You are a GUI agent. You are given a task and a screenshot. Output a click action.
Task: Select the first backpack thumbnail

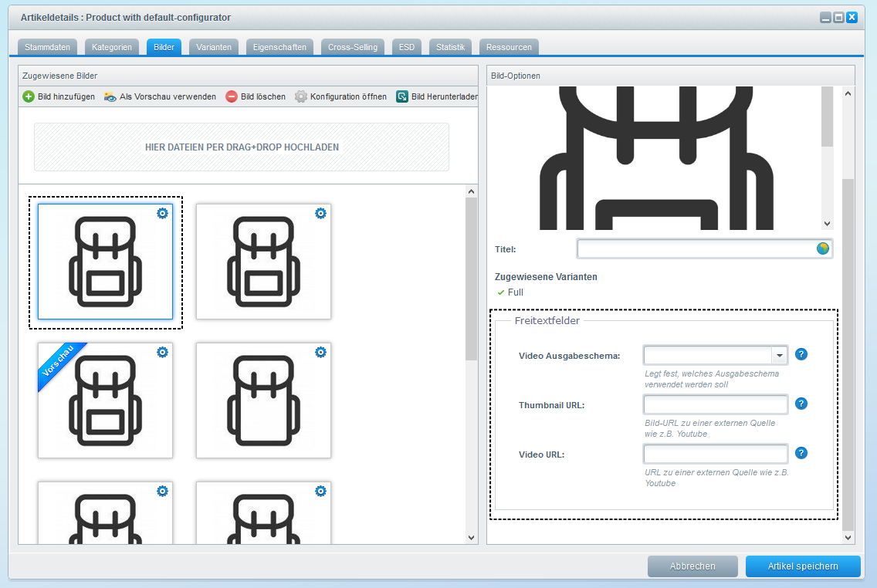tap(105, 262)
